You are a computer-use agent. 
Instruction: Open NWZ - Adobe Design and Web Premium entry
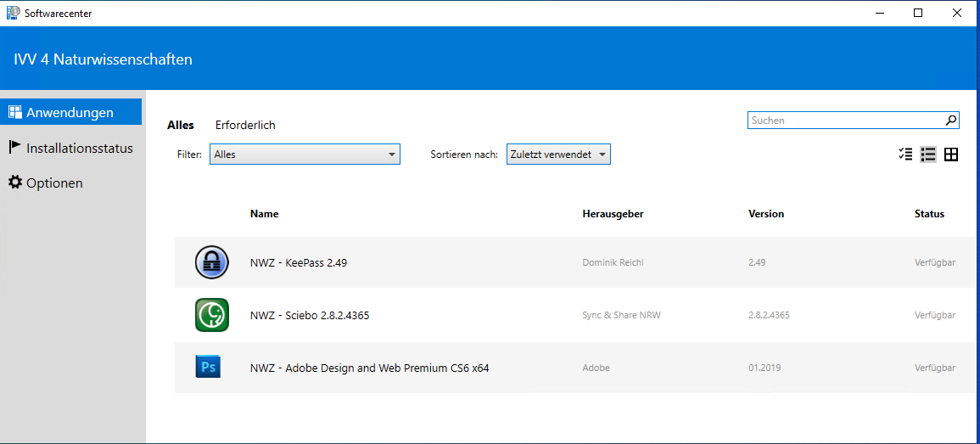tap(369, 368)
